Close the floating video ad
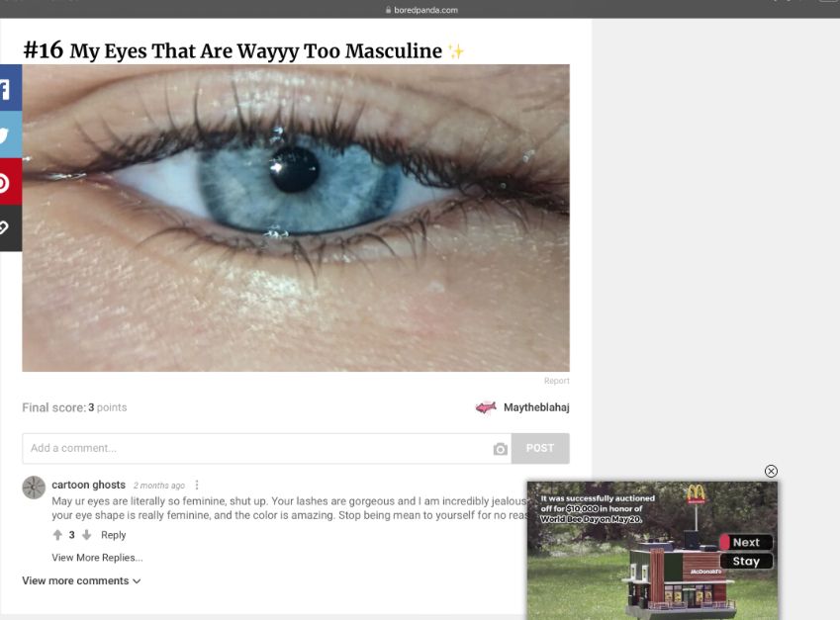Screen dimensions: 840x620 771,471
